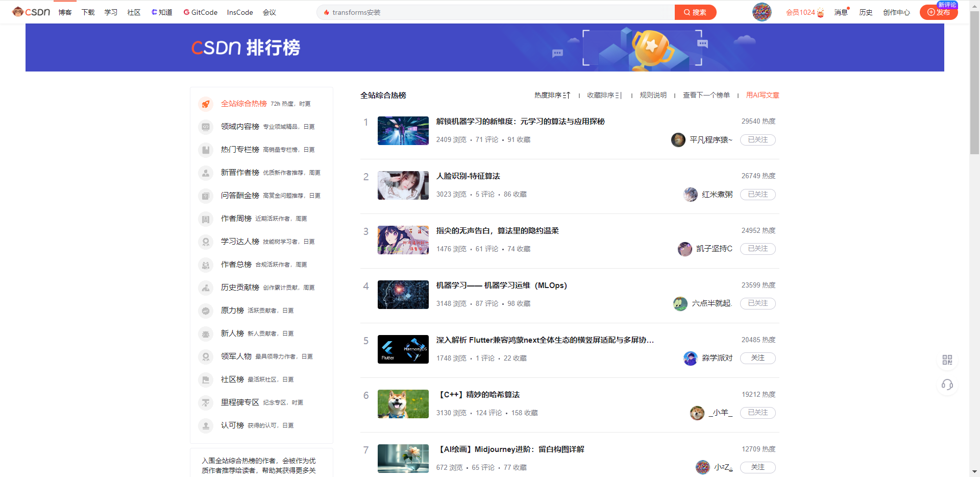980x477 pixels.
Task: Click the 新晋作者榜 sidebar icon
Action: coord(206,173)
